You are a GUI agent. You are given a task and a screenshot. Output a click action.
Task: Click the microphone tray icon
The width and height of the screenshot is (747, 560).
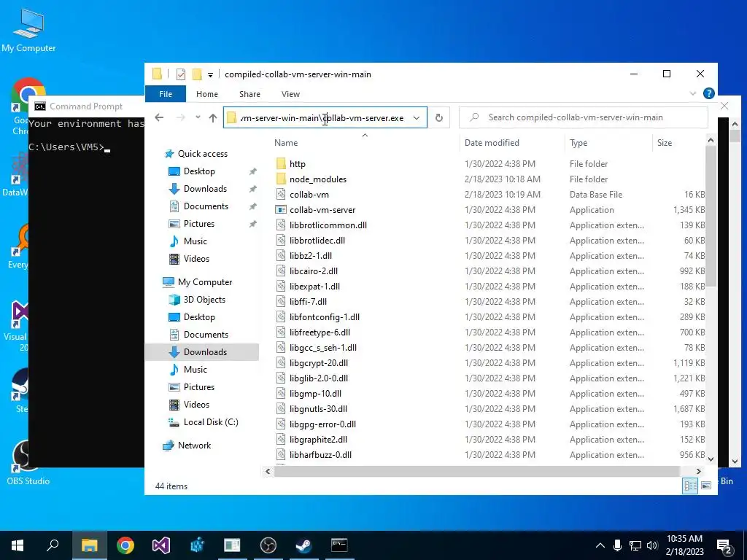pyautogui.click(x=617, y=545)
